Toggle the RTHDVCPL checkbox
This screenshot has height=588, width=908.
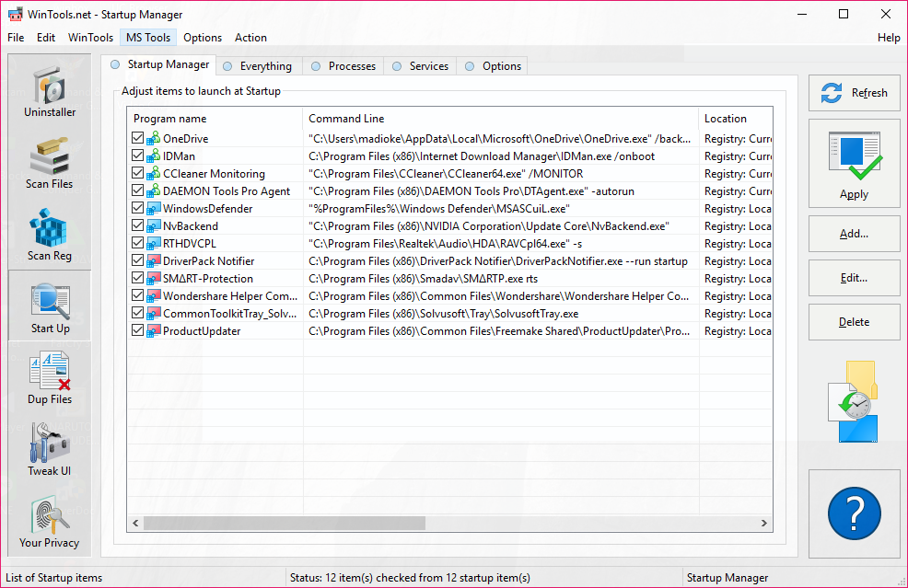[137, 243]
